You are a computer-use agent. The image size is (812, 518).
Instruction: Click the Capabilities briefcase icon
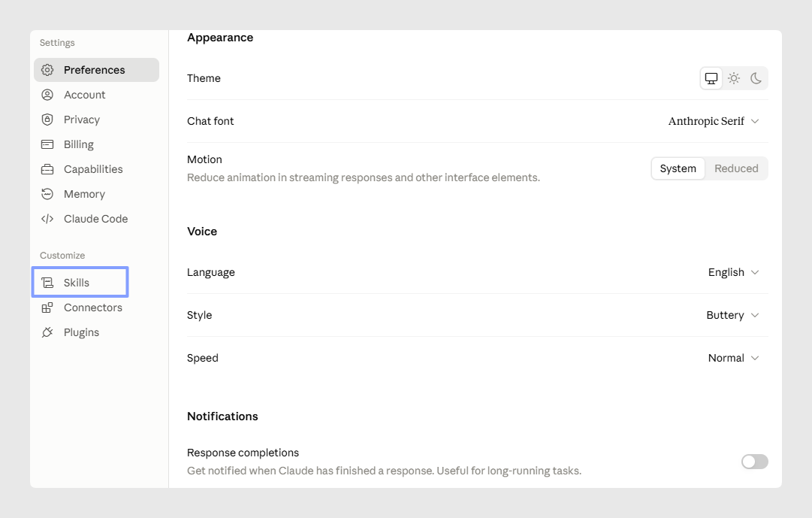(x=47, y=170)
